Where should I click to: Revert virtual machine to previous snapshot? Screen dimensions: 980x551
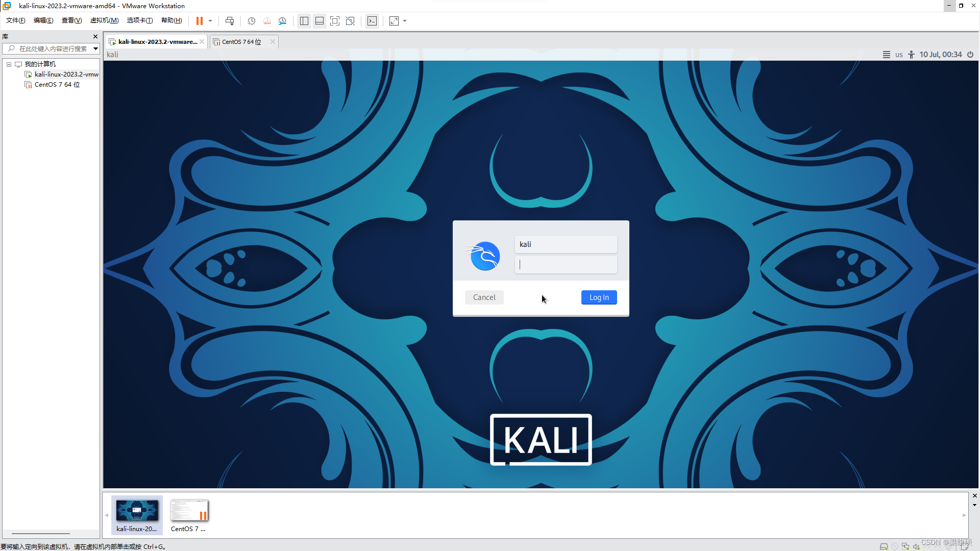coord(267,21)
